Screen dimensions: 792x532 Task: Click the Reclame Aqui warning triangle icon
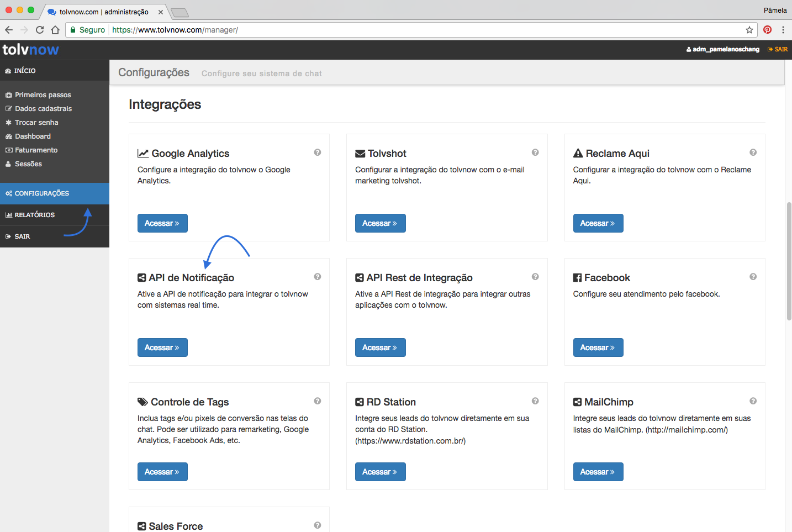coord(578,153)
